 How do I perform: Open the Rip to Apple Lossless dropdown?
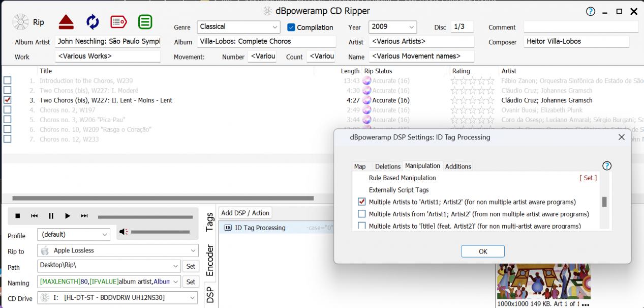tap(193, 250)
